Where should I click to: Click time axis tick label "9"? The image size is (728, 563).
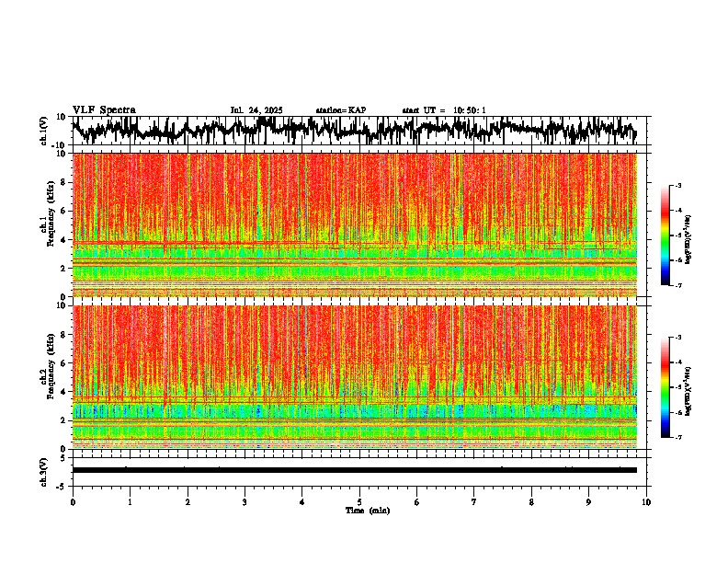pyautogui.click(x=588, y=502)
